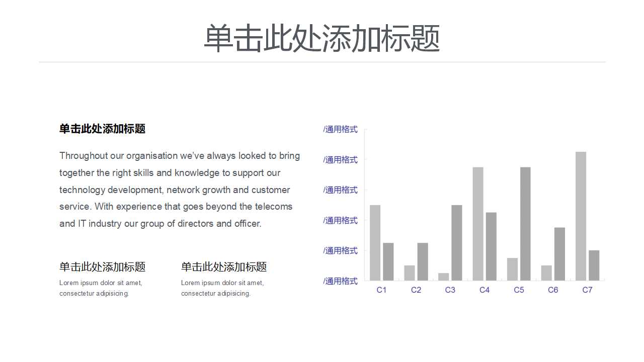Select the short light gray bar of C2
Screen dimensions: 644x362
point(410,273)
